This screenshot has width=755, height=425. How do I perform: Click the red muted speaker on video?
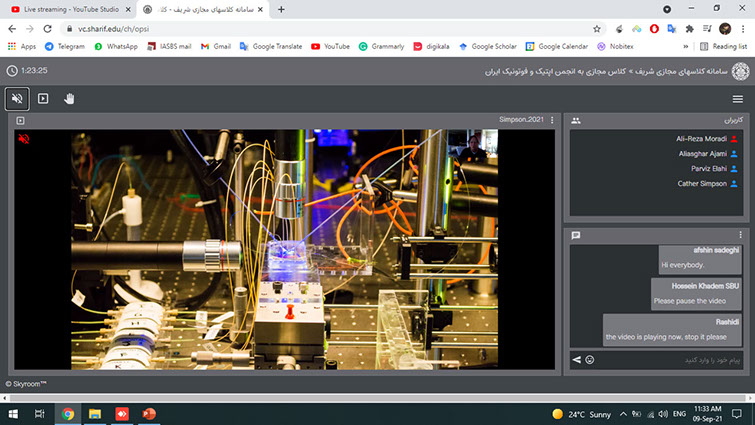pos(23,139)
